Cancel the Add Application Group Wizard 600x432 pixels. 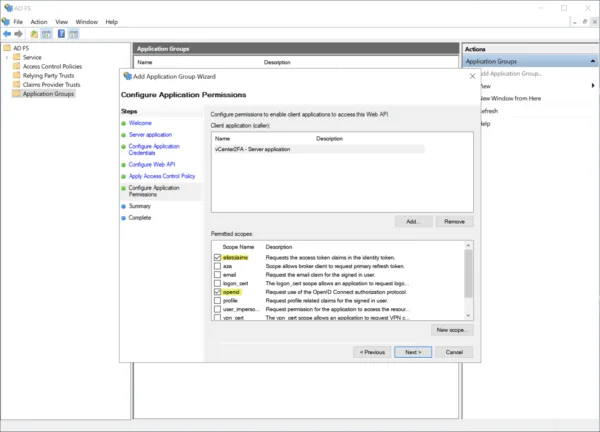(x=454, y=352)
